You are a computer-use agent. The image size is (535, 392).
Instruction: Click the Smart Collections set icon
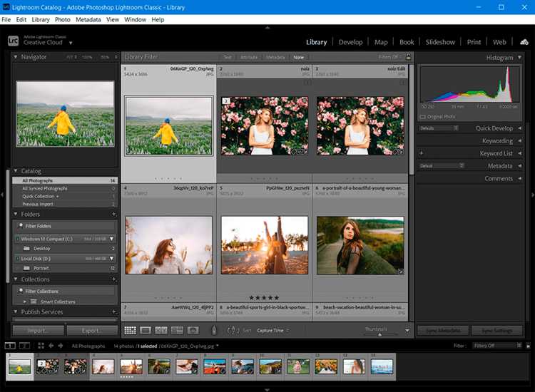point(34,301)
